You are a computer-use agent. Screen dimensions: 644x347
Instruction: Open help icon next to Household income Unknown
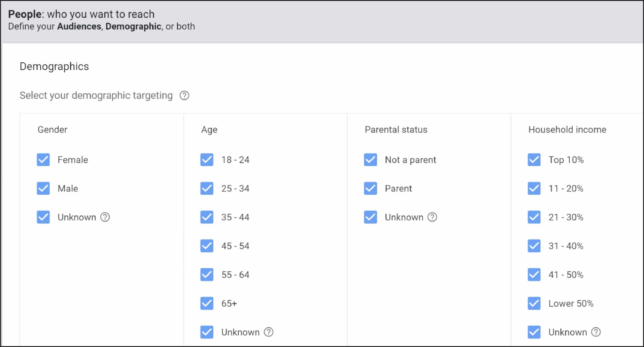coord(596,332)
